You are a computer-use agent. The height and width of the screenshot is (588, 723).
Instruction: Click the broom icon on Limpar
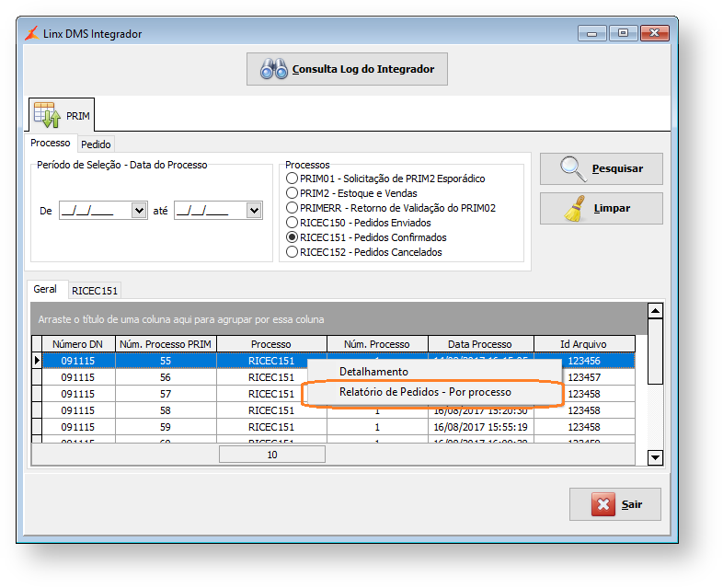point(575,209)
